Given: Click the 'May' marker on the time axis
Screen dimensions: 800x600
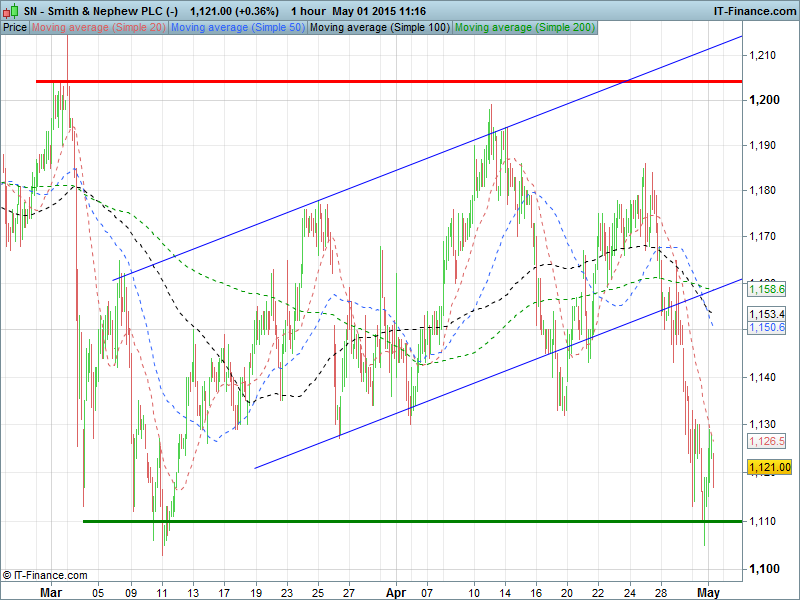Looking at the screenshot, I should [707, 591].
